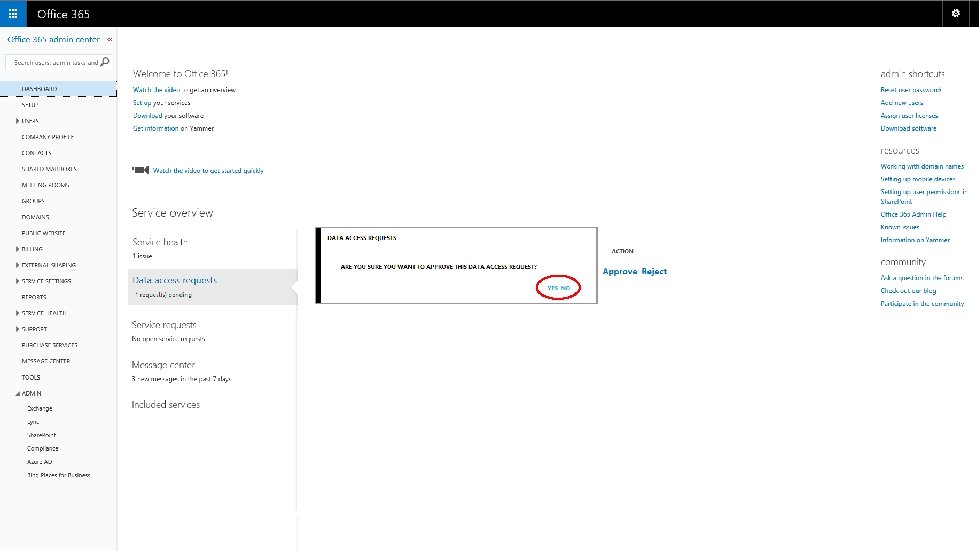This screenshot has width=979, height=551.
Task: Click Reject under Action
Action: pos(654,271)
